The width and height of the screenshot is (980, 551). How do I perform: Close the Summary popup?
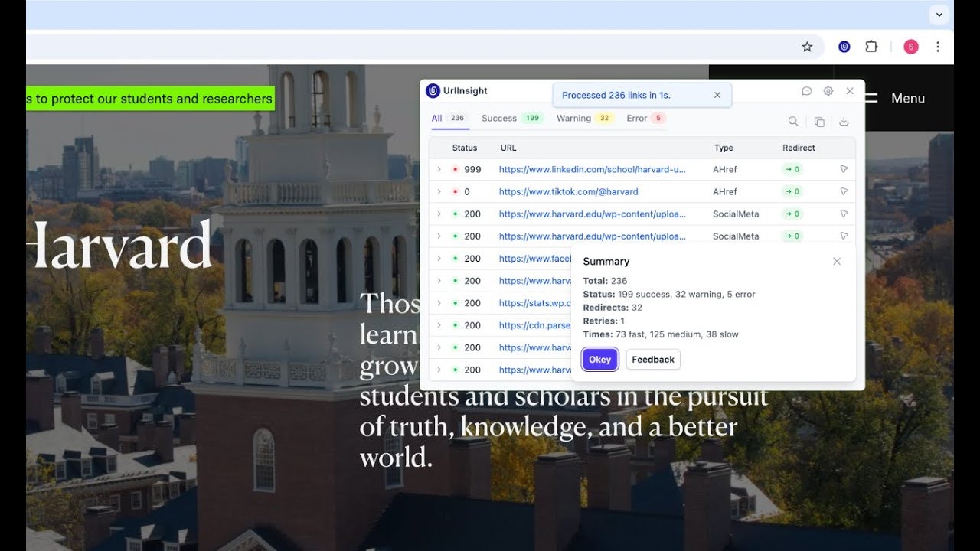[837, 261]
